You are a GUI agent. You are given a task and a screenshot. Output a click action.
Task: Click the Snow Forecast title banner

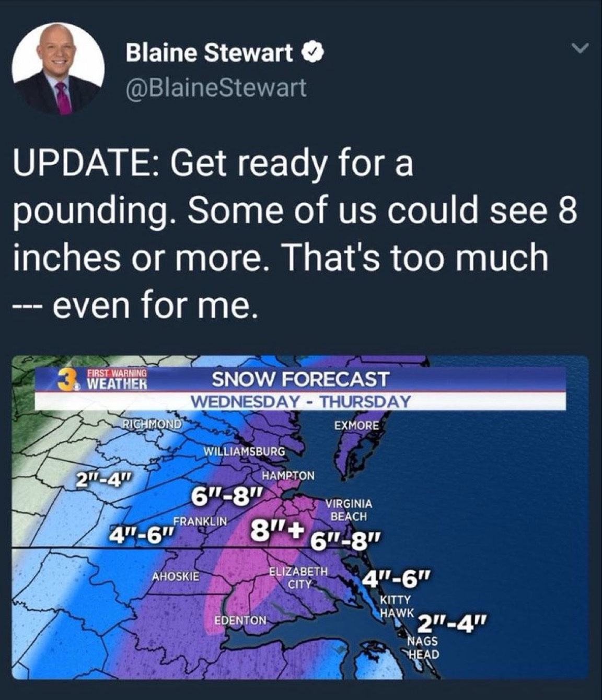click(x=300, y=379)
